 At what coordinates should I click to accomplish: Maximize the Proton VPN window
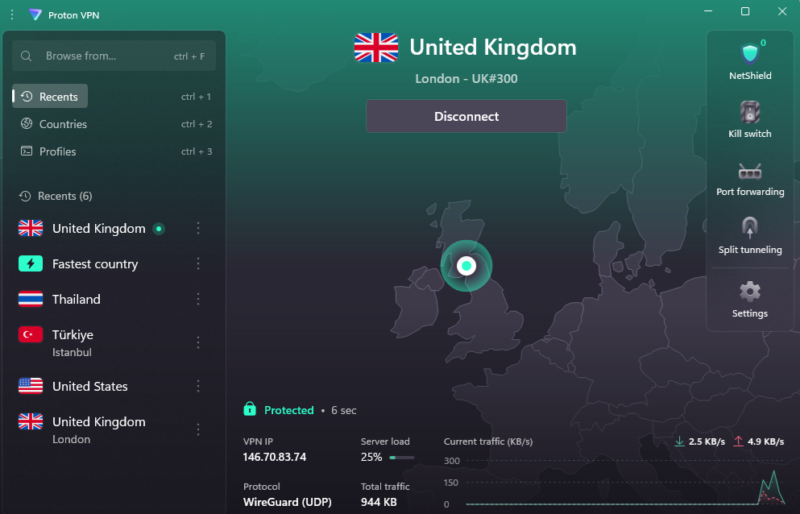coord(745,11)
